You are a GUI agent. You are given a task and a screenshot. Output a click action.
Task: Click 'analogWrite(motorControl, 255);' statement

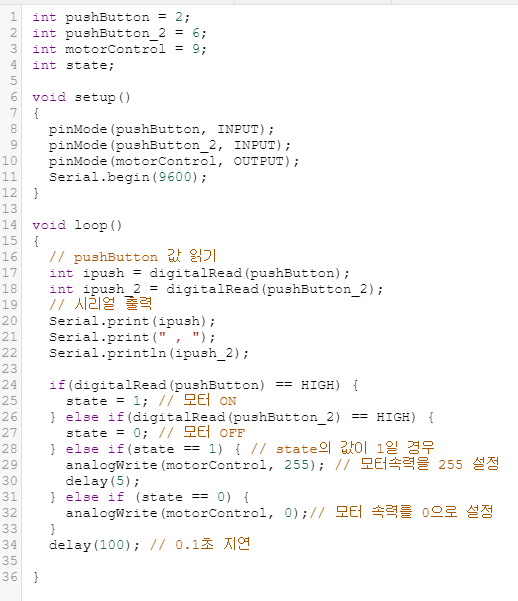195,465
